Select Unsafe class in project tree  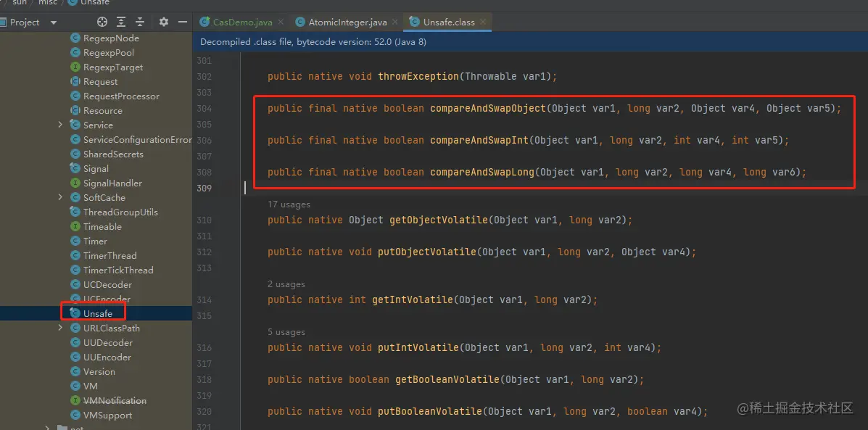(97, 314)
